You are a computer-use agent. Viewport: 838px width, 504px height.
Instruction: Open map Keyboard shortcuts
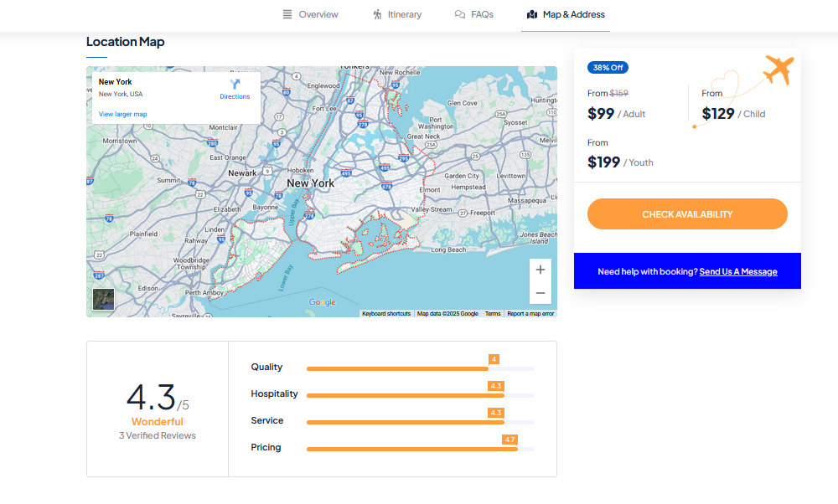click(386, 314)
